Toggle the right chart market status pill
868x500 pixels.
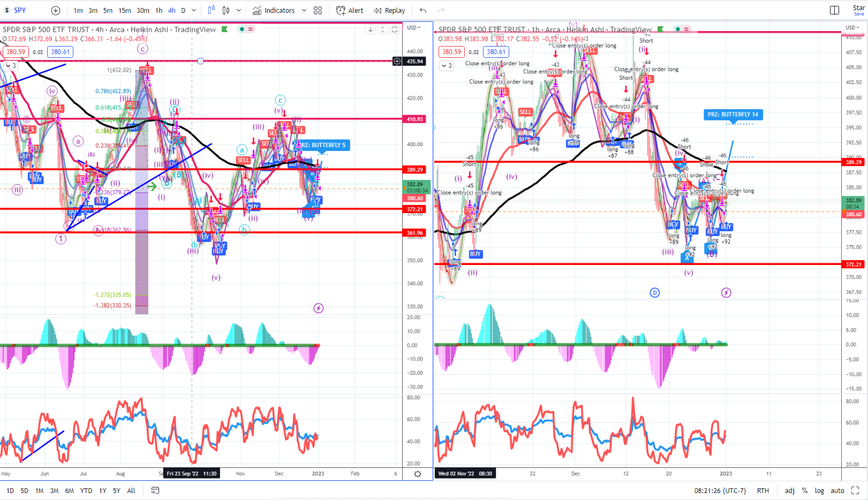coord(682,29)
